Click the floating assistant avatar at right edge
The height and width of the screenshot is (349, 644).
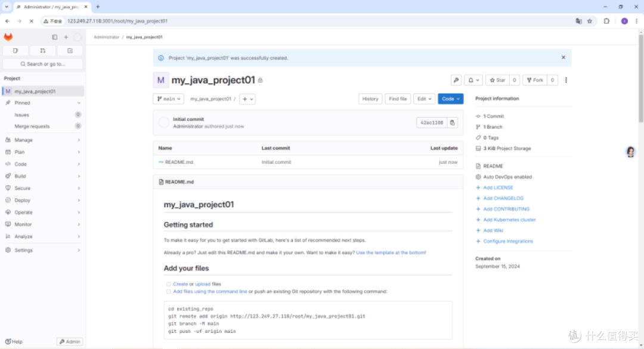[630, 152]
